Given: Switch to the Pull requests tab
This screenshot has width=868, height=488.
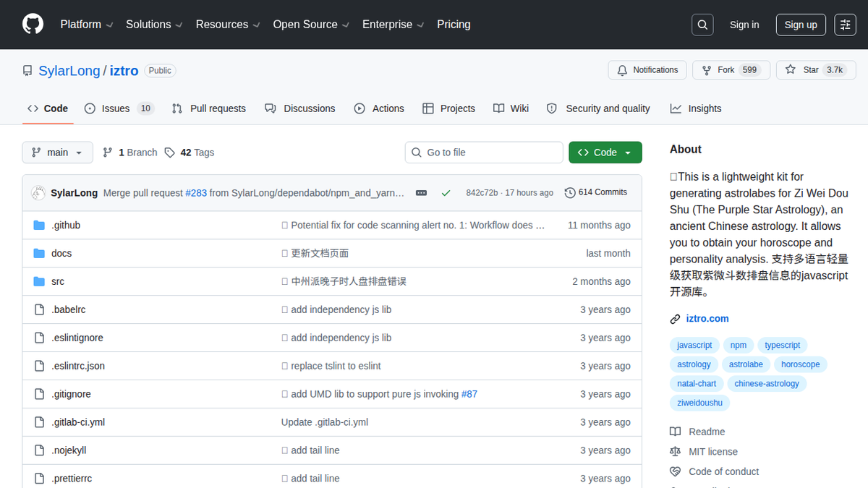Looking at the screenshot, I should pyautogui.click(x=209, y=108).
